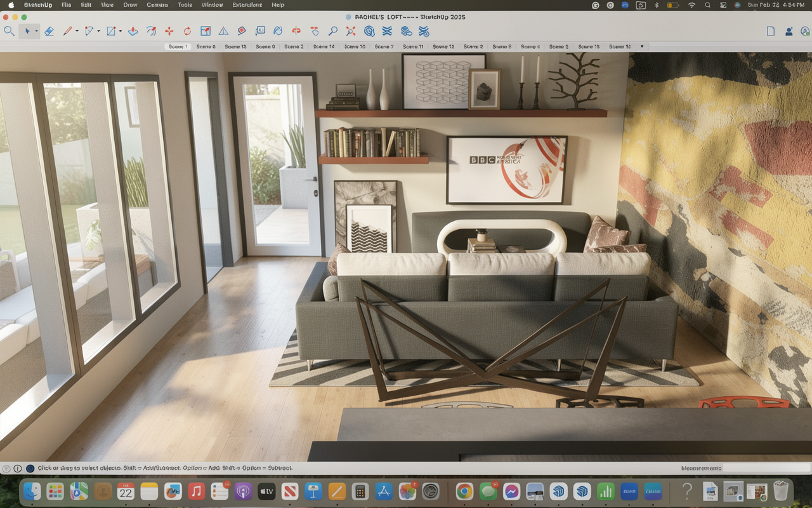
Task: Select the Paint Bucket tool
Action: [241, 31]
